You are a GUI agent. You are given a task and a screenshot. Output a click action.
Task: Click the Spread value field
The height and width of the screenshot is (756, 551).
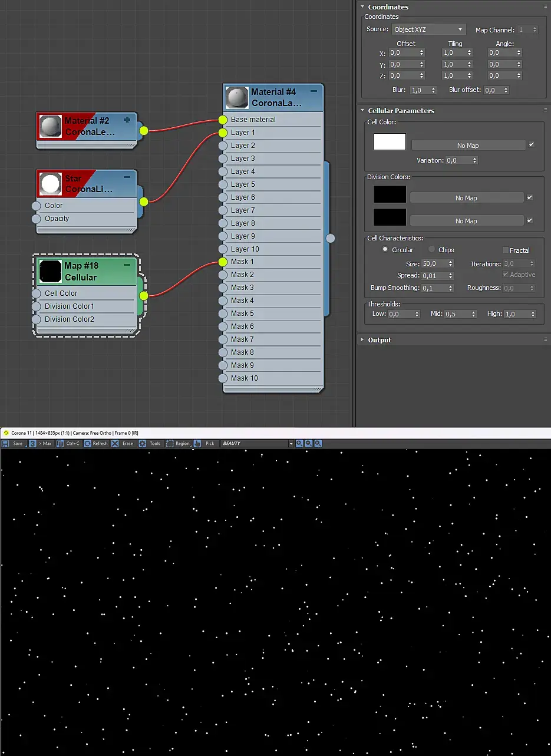434,276
